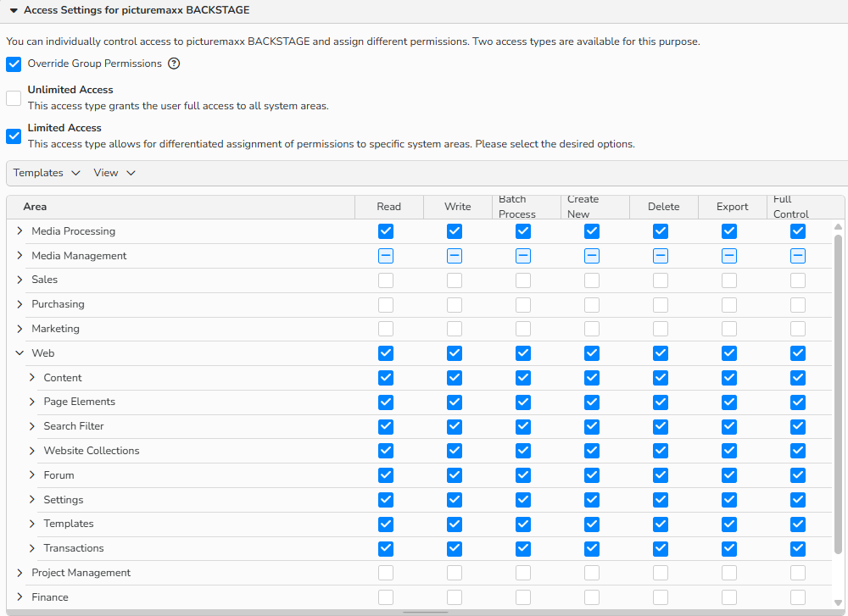The width and height of the screenshot is (848, 616).
Task: Uncheck Export permission for Web
Action: coord(729,353)
